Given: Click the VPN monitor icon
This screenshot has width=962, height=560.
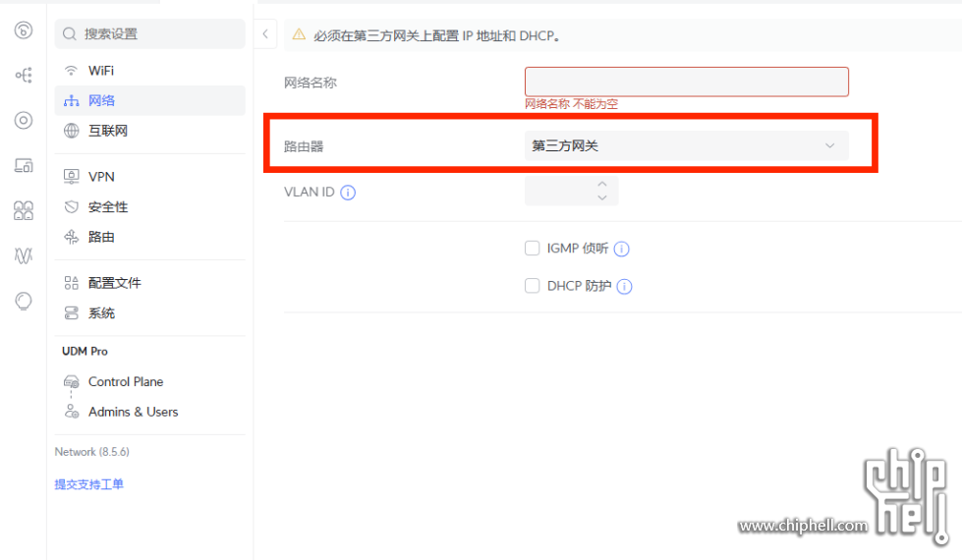Looking at the screenshot, I should [71, 177].
